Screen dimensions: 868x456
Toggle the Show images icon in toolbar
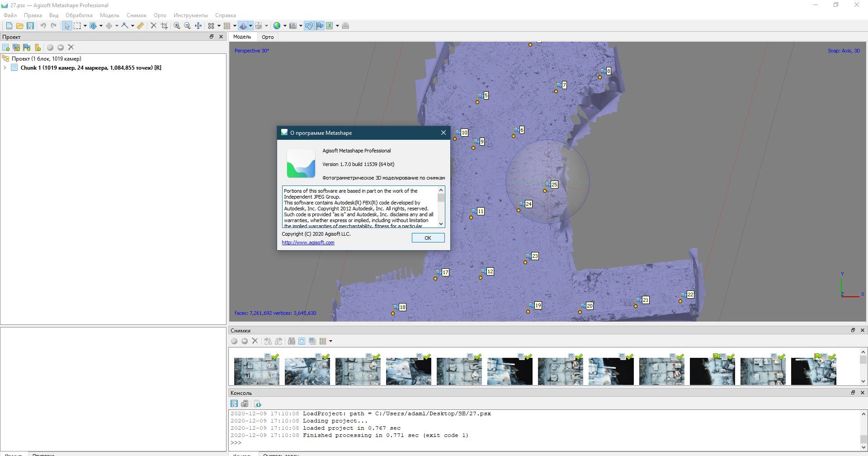coord(330,26)
